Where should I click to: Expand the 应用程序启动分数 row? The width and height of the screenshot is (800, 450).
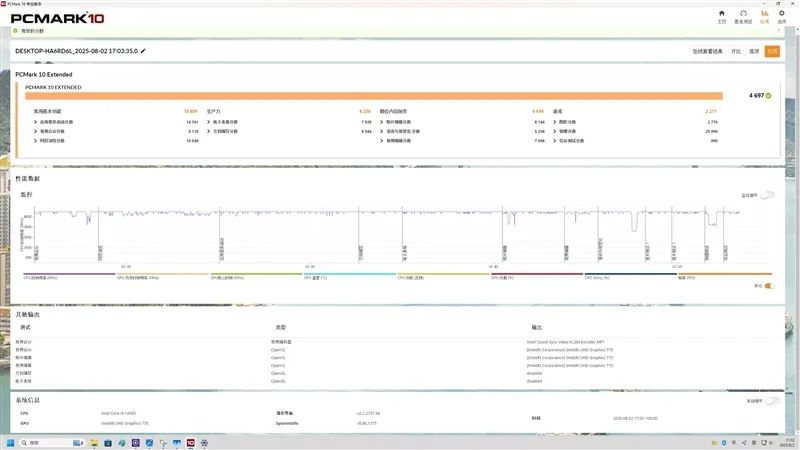tap(37, 122)
